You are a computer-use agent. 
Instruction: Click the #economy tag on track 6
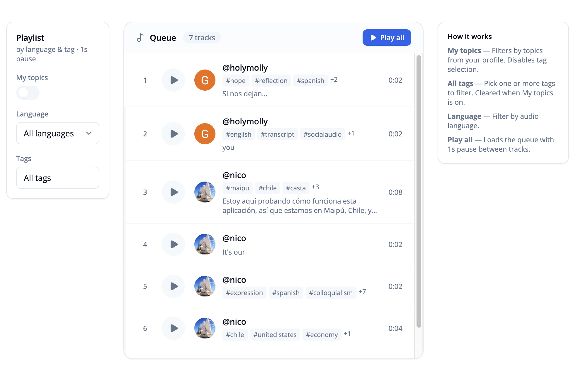pos(322,334)
